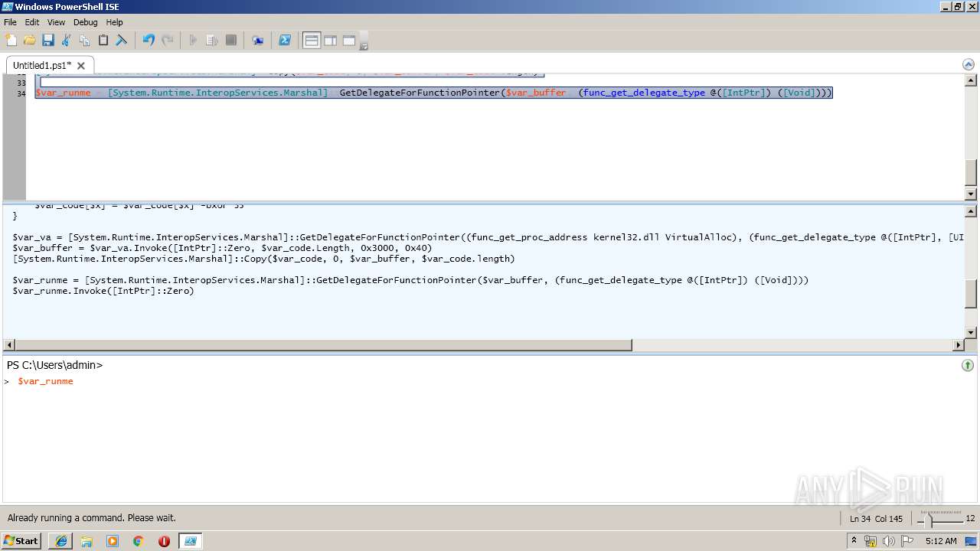Click PowerShell ISE taskbar button
The width and height of the screenshot is (980, 551).
pyautogui.click(x=191, y=541)
